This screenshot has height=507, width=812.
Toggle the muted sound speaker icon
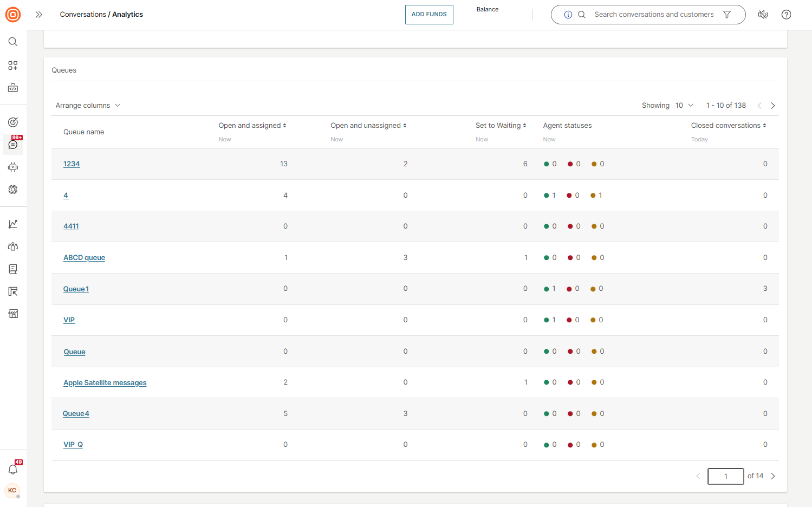(x=763, y=15)
